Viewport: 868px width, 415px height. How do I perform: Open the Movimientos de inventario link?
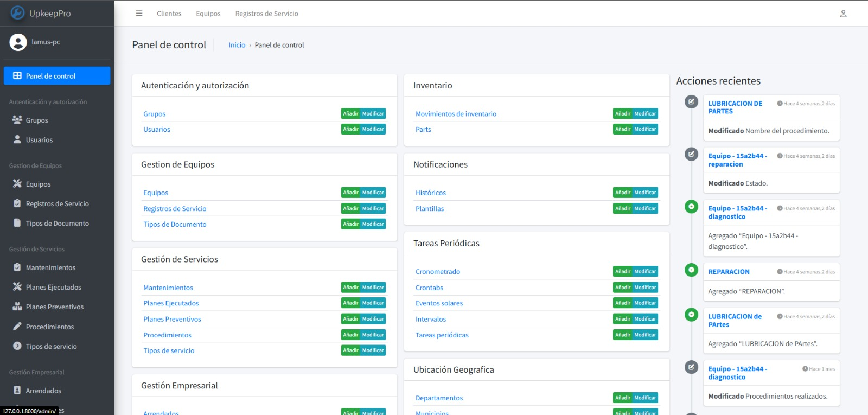coord(456,114)
